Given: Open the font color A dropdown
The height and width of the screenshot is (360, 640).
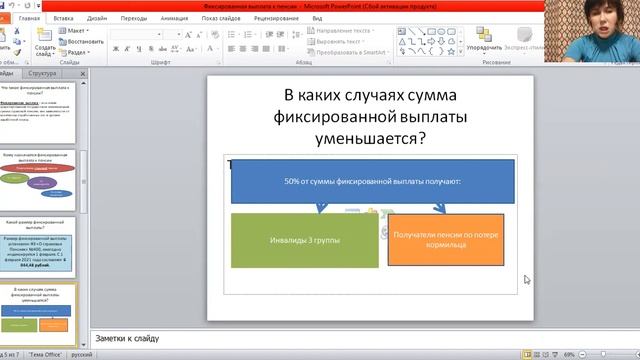Looking at the screenshot, I should 212,49.
